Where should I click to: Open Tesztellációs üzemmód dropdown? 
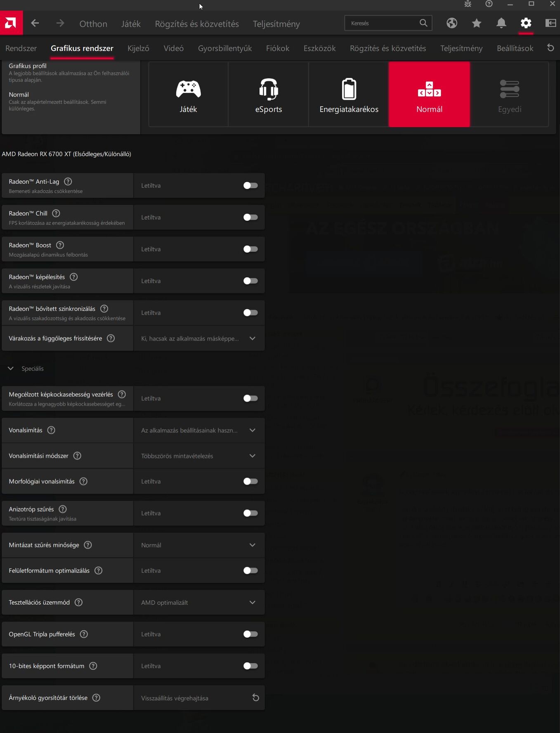[199, 603]
